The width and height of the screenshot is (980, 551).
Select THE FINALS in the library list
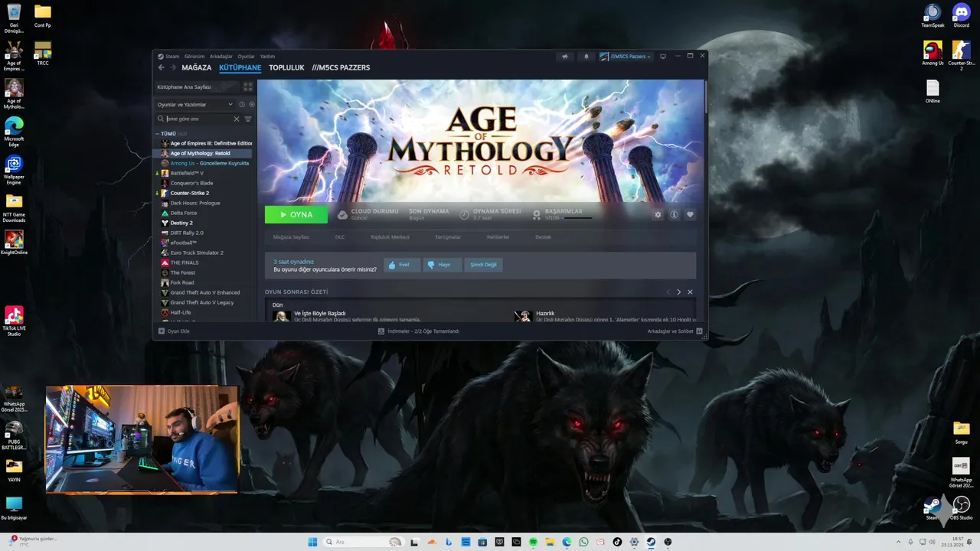pos(206,262)
